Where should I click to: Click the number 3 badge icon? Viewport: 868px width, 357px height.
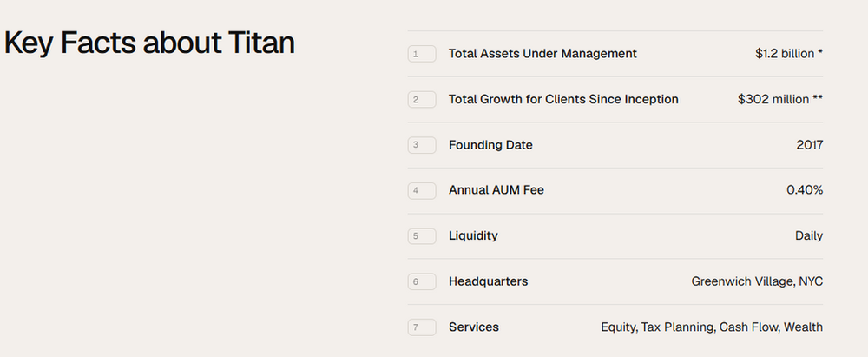[x=422, y=145]
